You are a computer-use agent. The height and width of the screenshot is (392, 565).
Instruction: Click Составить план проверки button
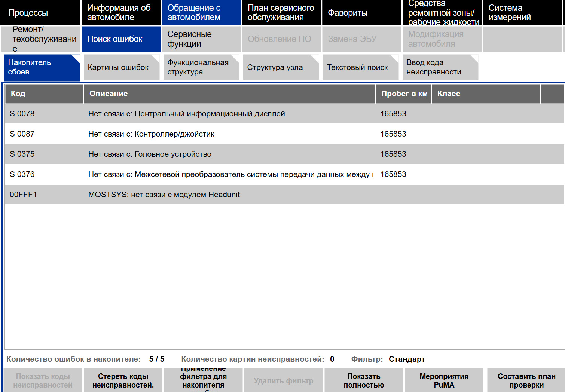(x=526, y=380)
